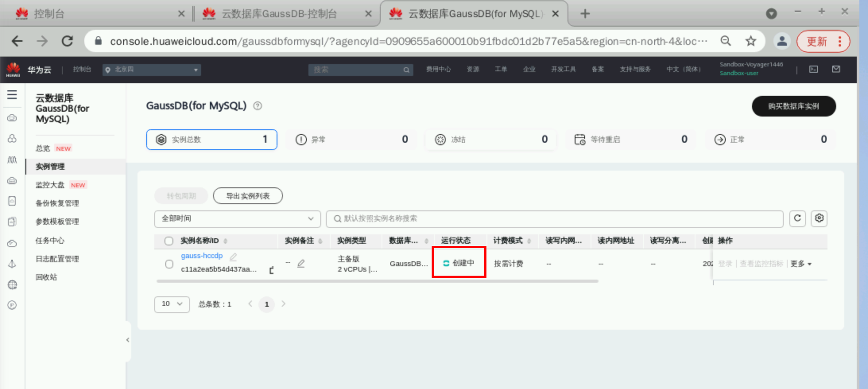
Task: Click the 更新 browser update button
Action: point(817,41)
